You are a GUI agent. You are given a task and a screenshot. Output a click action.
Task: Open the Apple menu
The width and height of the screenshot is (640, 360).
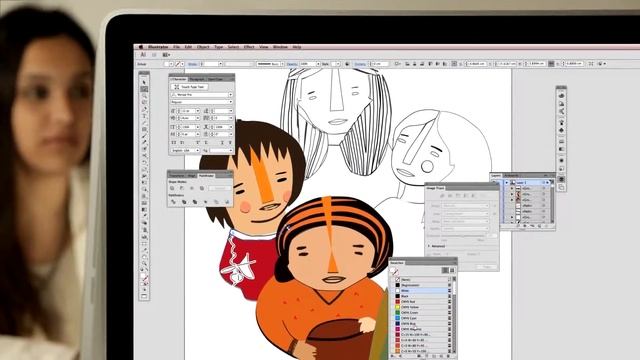coord(141,47)
